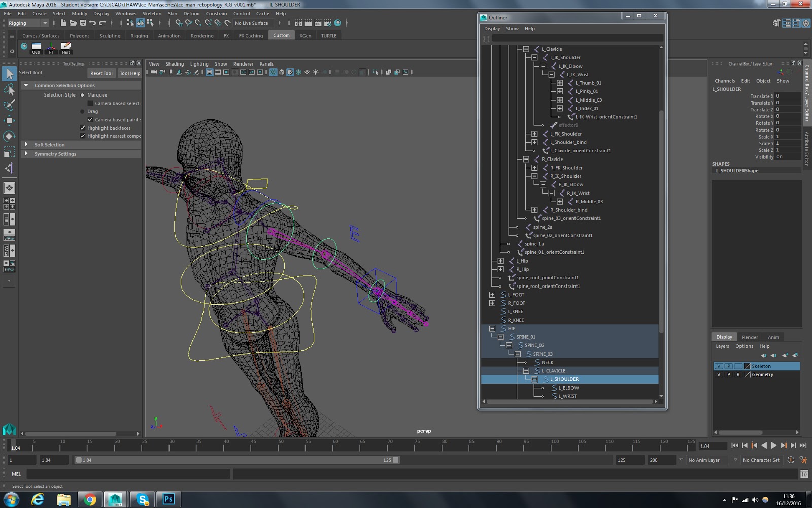Open the Rigging menu set dropdown

click(27, 23)
